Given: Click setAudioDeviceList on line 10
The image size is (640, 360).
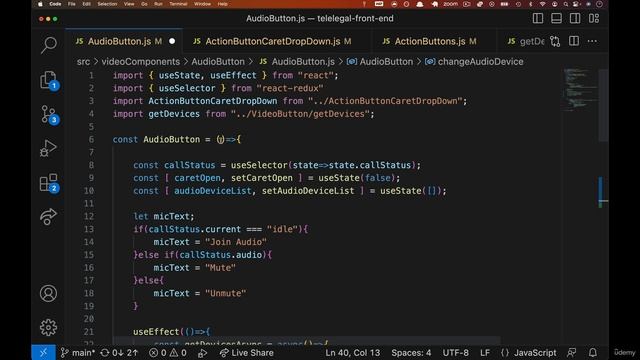Looking at the screenshot, I should tap(308, 191).
